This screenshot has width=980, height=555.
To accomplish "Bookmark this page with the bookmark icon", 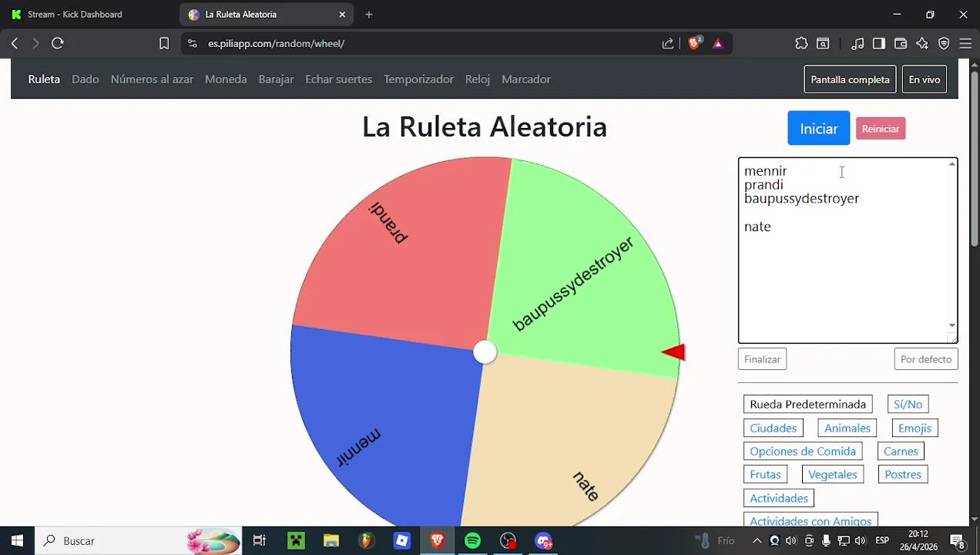I will (x=164, y=44).
